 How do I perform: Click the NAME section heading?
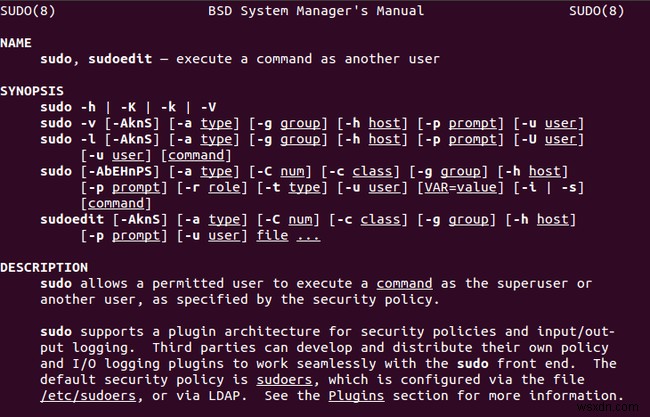[17, 43]
